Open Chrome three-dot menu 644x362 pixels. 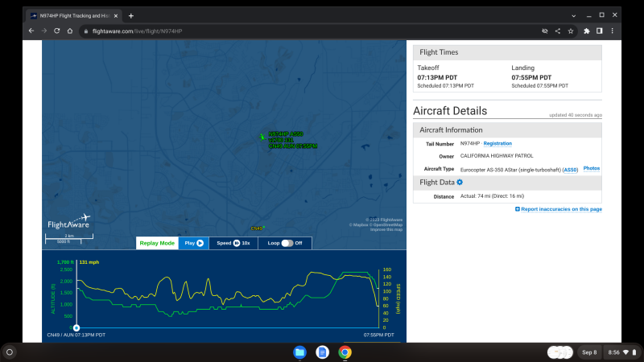pyautogui.click(x=613, y=31)
